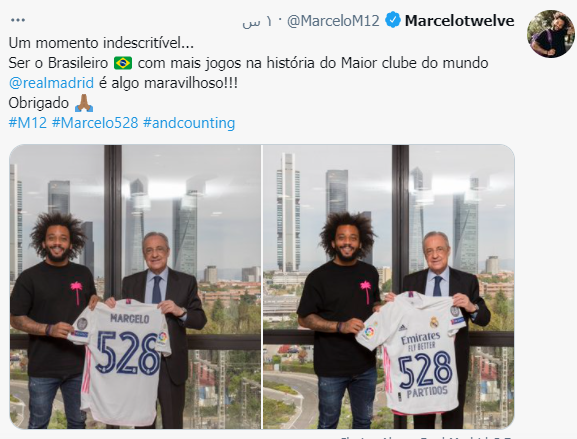Open the #Marcelo528 hashtag
Viewport: 577px width, 439px height.
pyautogui.click(x=95, y=123)
